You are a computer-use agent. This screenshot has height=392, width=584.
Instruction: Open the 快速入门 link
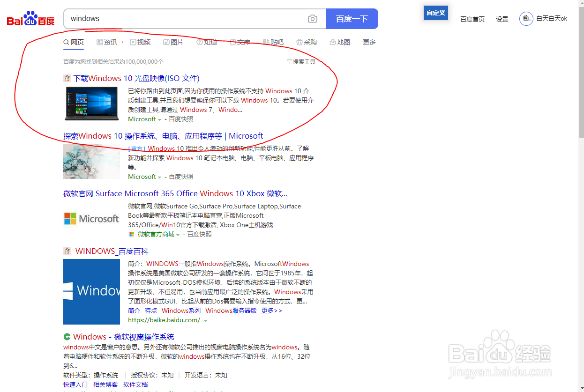(75, 385)
